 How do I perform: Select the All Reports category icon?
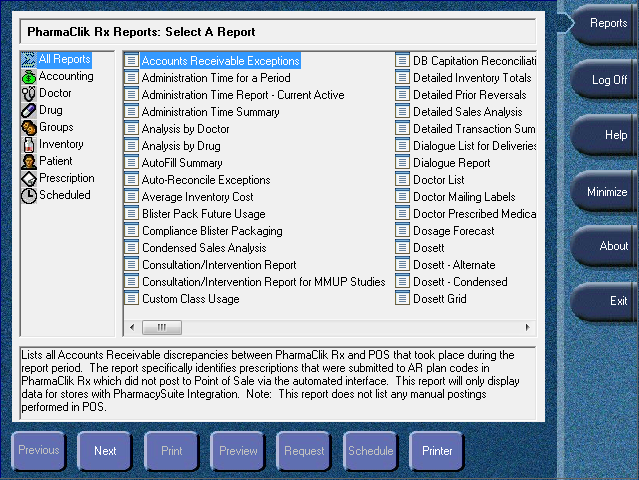[x=29, y=59]
